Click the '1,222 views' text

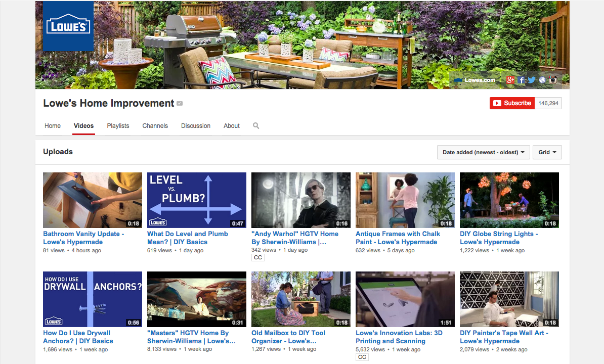click(474, 250)
